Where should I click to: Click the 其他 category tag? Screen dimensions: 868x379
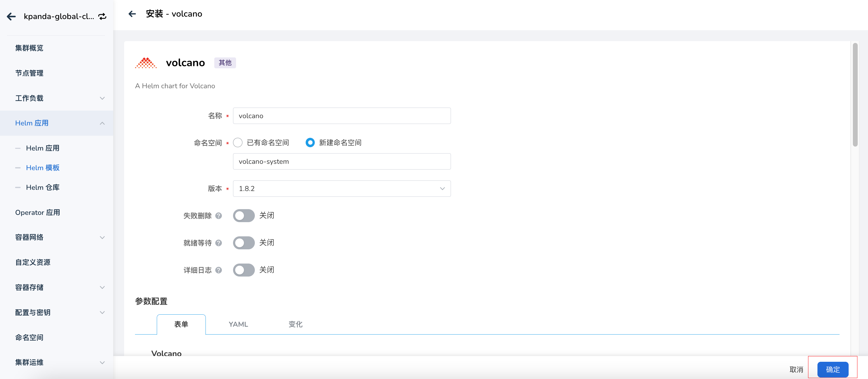225,63
